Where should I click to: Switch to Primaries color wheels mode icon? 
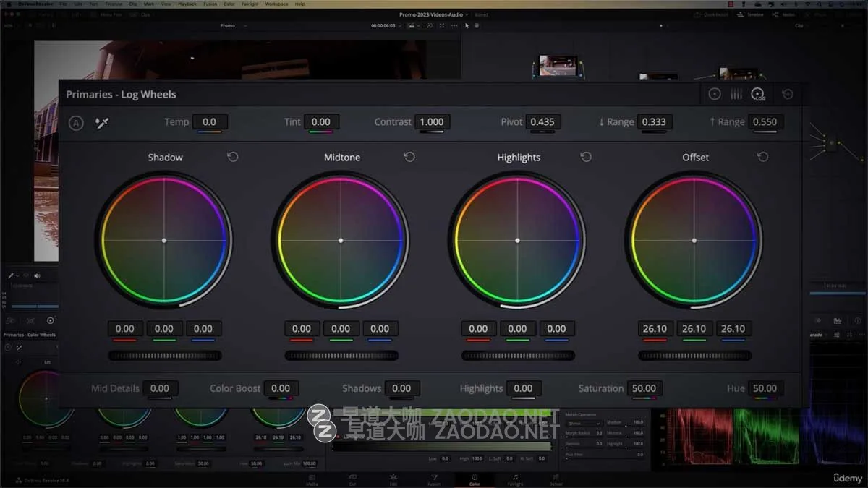(x=715, y=94)
